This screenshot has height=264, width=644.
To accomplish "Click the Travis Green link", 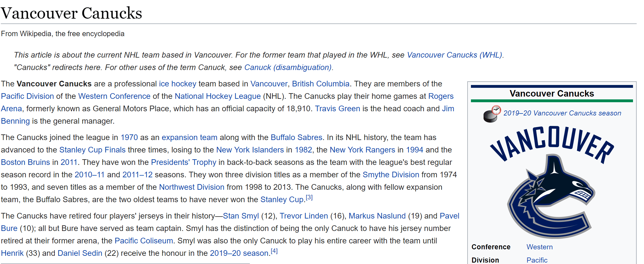I will (337, 109).
